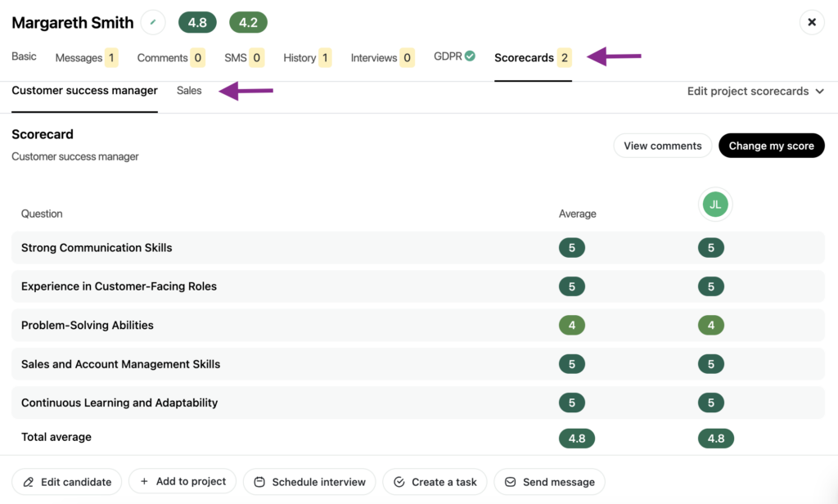
Task: Click the check circle icon on Create a task
Action: [x=400, y=482]
